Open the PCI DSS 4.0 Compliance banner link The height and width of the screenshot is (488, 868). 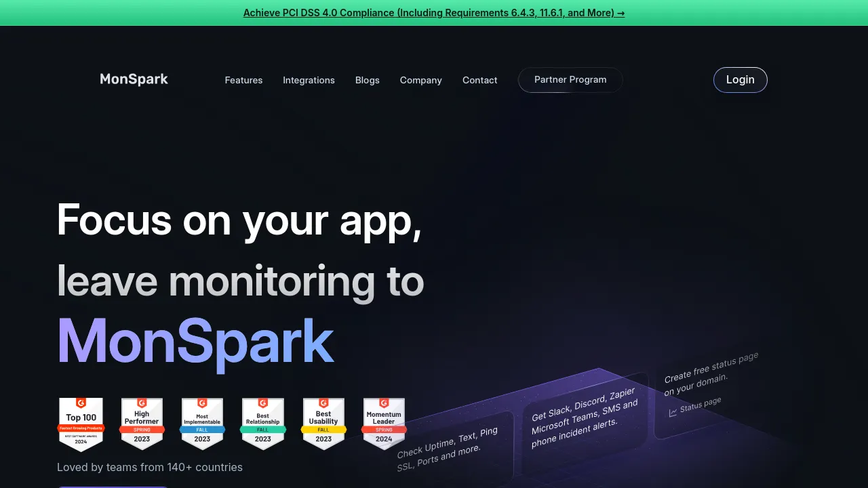434,13
